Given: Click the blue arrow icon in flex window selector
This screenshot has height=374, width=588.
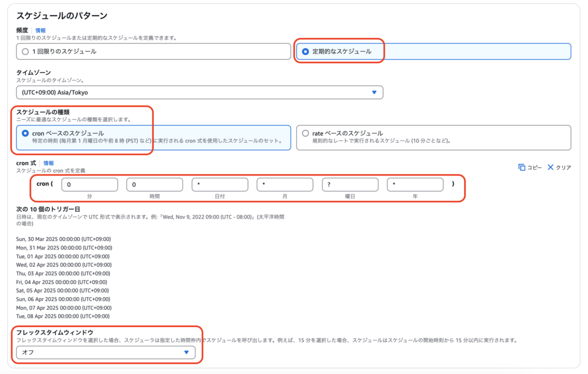Looking at the screenshot, I should (x=186, y=353).
